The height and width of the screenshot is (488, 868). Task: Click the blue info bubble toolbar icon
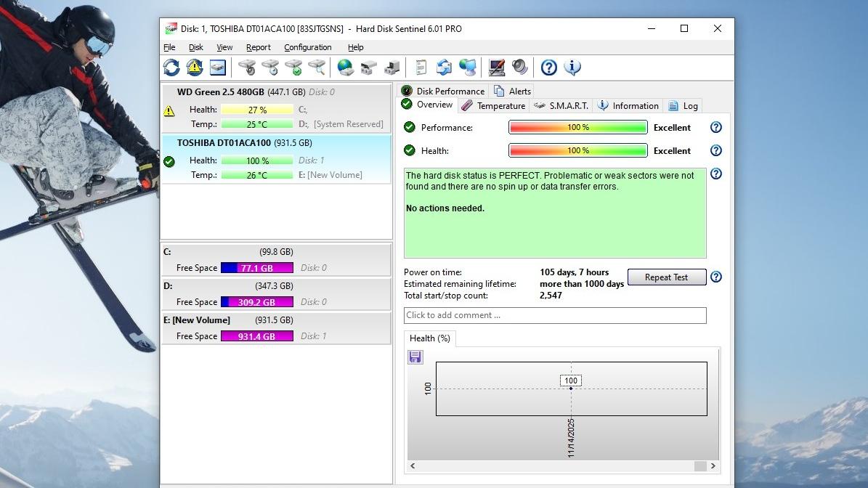(572, 68)
